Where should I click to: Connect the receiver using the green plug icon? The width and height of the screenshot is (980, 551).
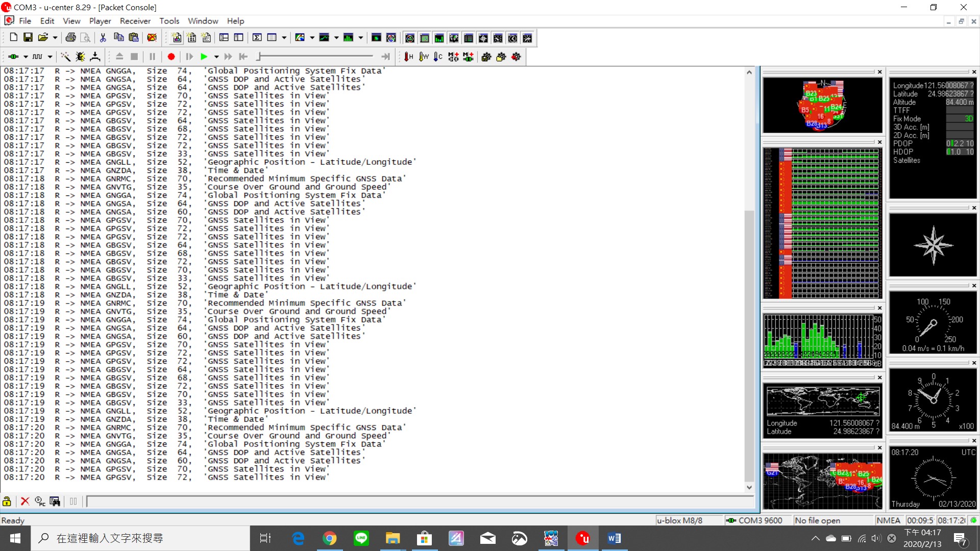(14, 56)
